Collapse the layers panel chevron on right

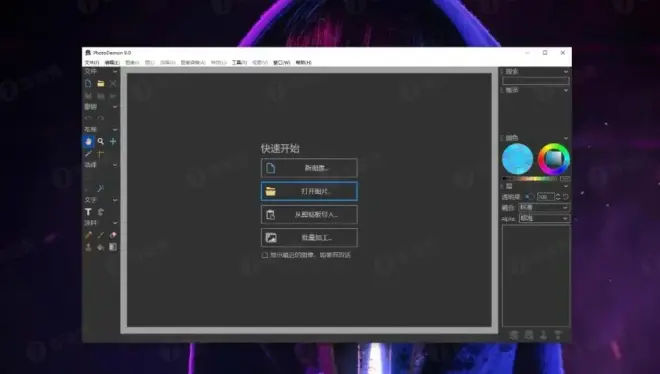tap(566, 186)
